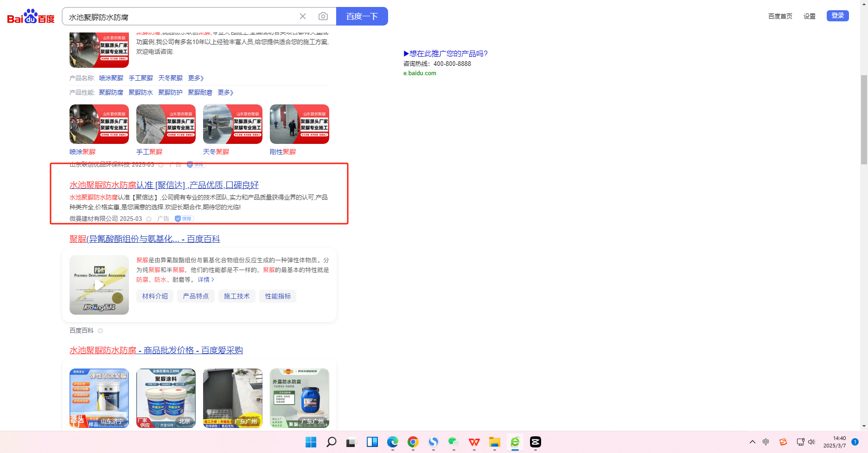Click the 百度一下 search button
This screenshot has width=868, height=453.
[x=362, y=16]
